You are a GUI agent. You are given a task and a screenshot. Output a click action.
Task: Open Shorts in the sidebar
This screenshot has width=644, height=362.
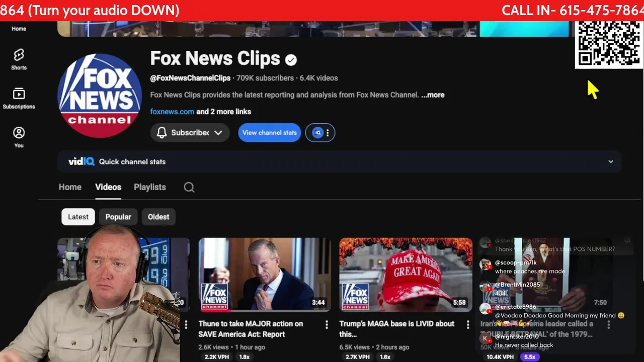(19, 59)
